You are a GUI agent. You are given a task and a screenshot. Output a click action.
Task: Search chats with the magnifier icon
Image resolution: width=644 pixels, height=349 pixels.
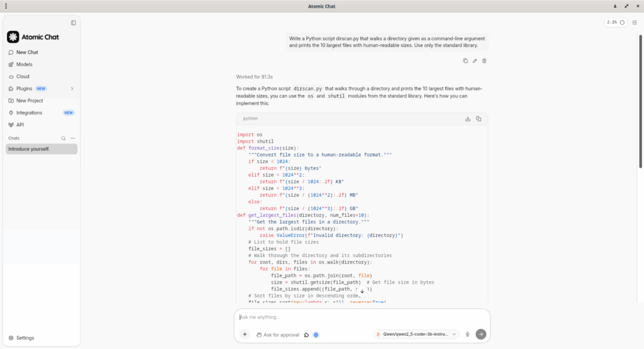pyautogui.click(x=64, y=138)
